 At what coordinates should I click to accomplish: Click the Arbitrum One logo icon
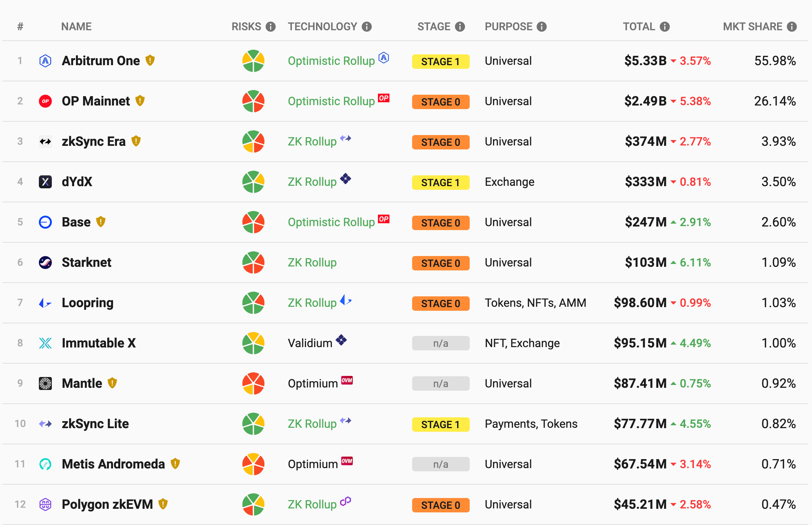coord(45,61)
